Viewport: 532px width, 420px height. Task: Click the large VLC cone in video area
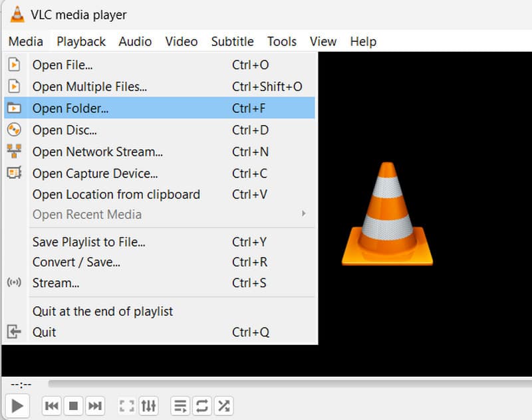click(387, 213)
